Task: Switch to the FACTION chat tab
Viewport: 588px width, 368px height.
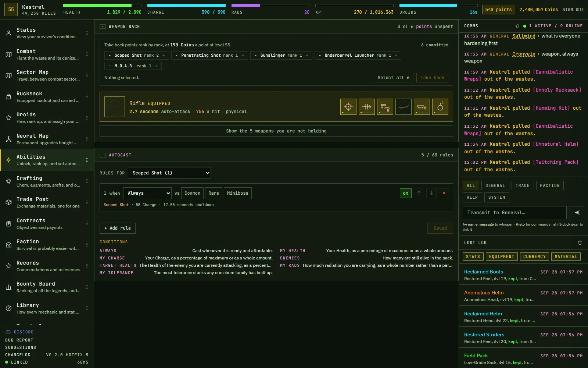Action: click(550, 185)
